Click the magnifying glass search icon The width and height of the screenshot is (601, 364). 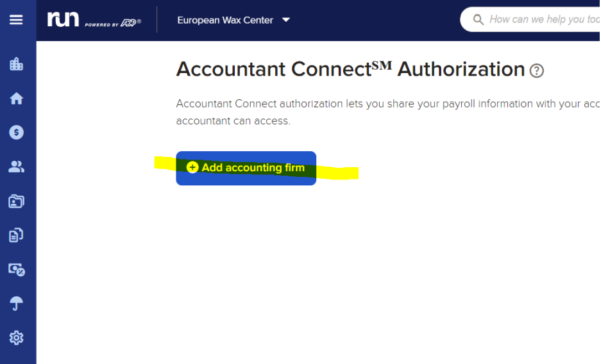coord(478,19)
